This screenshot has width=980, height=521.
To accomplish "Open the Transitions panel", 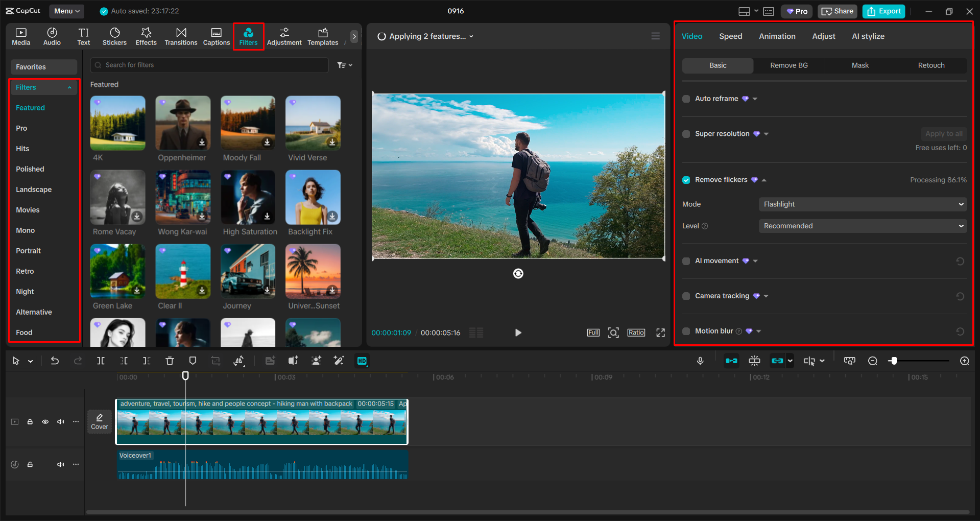I will [181, 36].
